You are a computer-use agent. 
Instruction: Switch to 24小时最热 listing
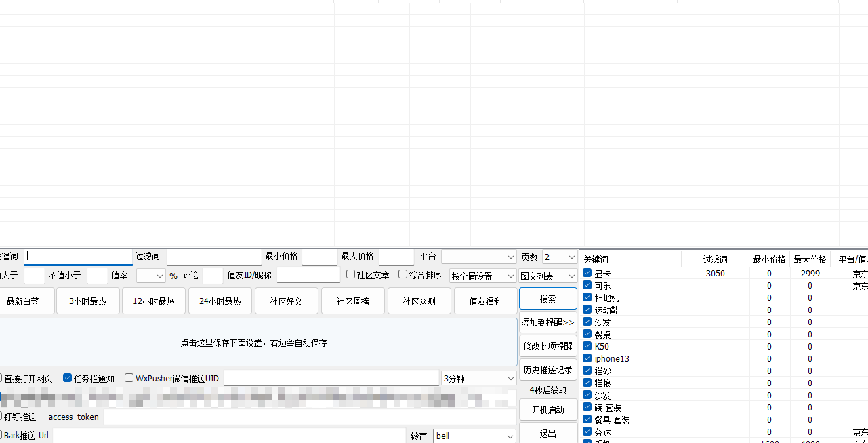(220, 301)
